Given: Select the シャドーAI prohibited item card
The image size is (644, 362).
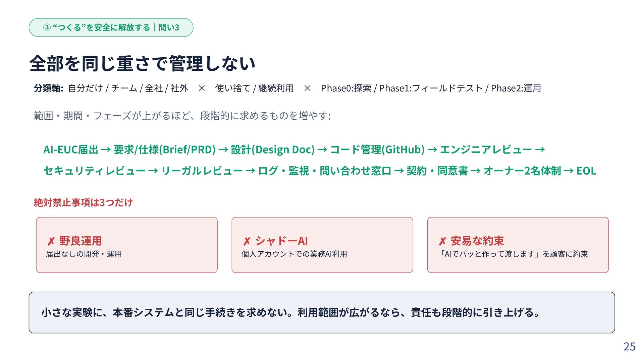Looking at the screenshot, I should pos(322,245).
